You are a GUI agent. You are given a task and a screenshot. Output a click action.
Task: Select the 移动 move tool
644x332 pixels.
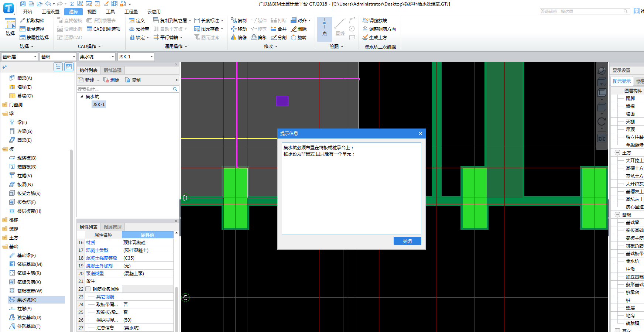coord(239,29)
